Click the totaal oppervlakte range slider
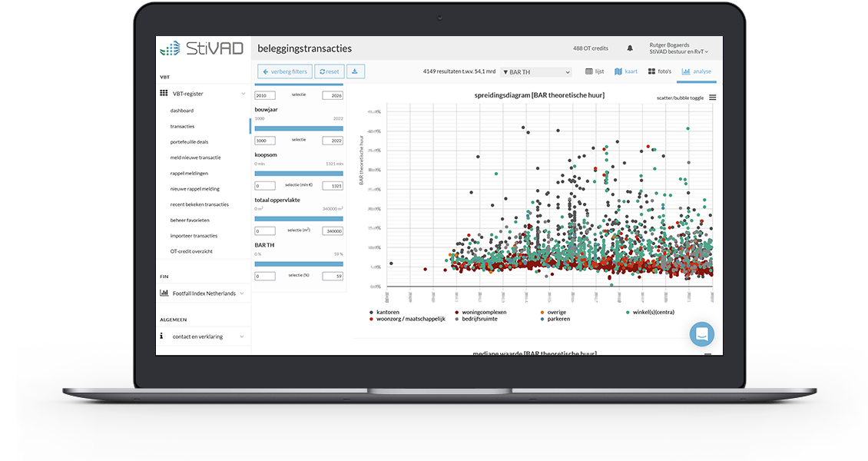The height and width of the screenshot is (461, 868). pos(299,219)
